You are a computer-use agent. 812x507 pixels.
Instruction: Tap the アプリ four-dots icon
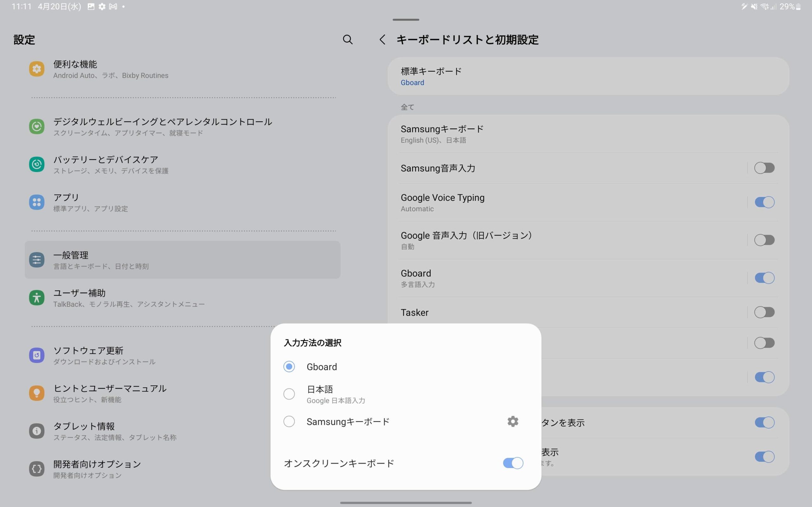click(36, 202)
